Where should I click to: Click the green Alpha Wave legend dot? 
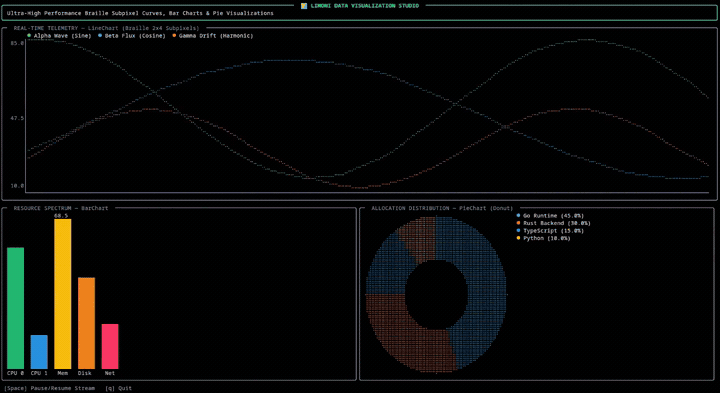click(x=29, y=35)
